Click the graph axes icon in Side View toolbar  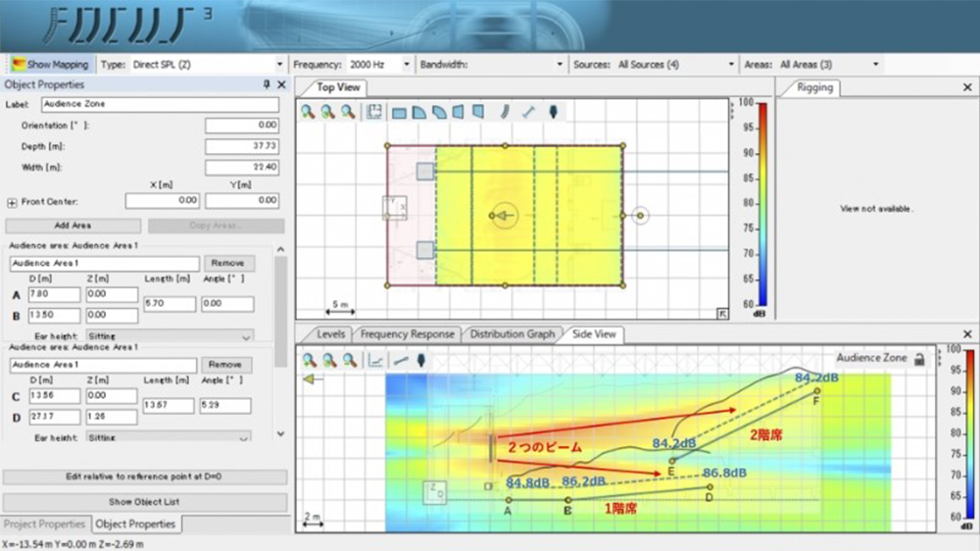click(x=374, y=360)
